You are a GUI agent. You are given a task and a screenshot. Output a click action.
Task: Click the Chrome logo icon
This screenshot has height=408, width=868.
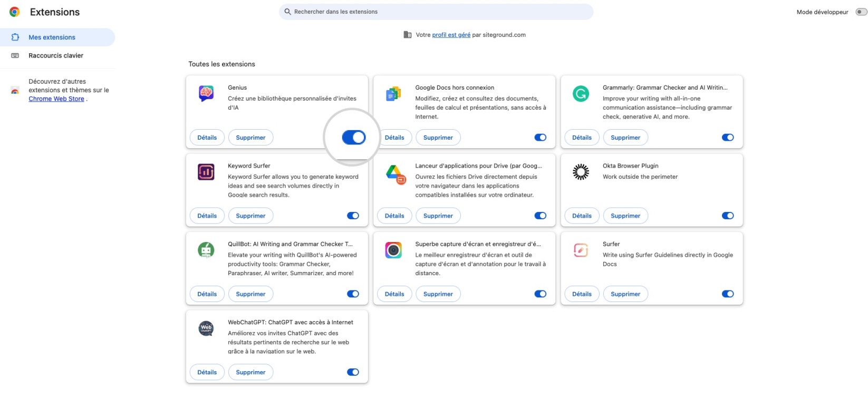[x=15, y=12]
